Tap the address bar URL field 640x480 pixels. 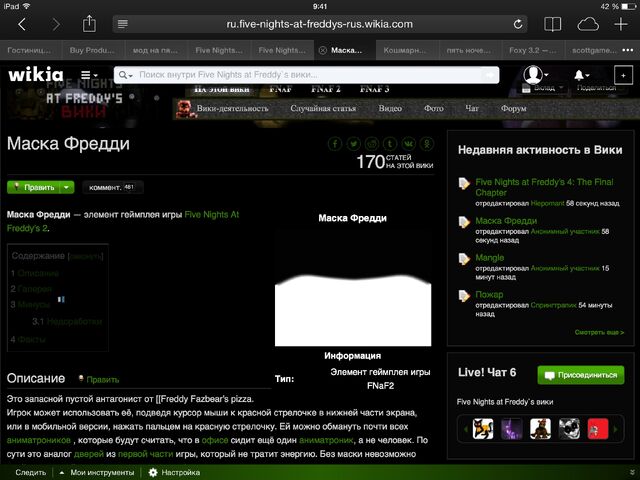tap(320, 24)
